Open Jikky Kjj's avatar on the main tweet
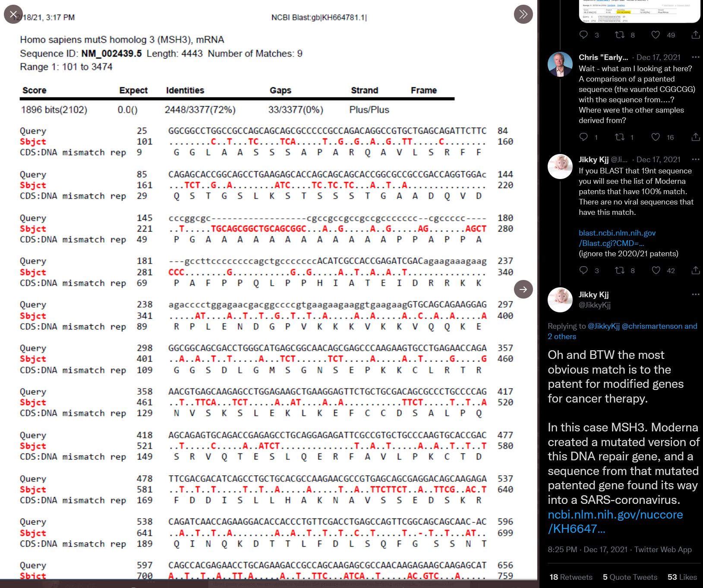Image resolution: width=703 pixels, height=588 pixels. 560,300
